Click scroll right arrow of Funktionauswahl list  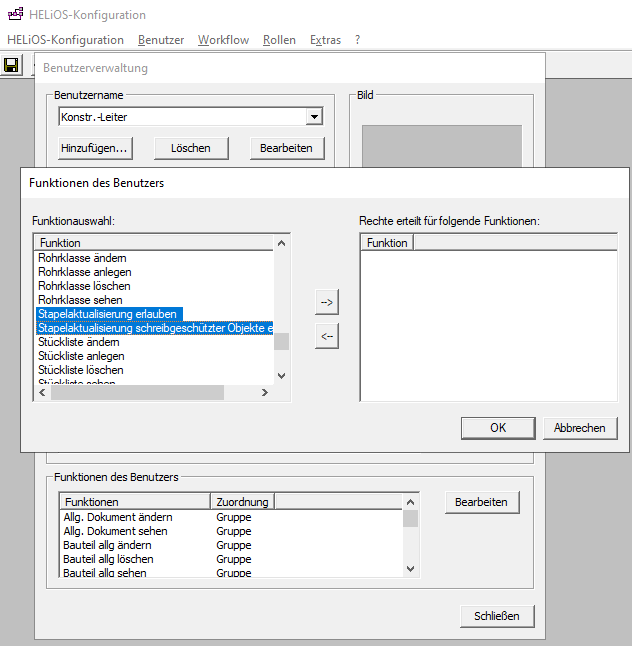265,393
